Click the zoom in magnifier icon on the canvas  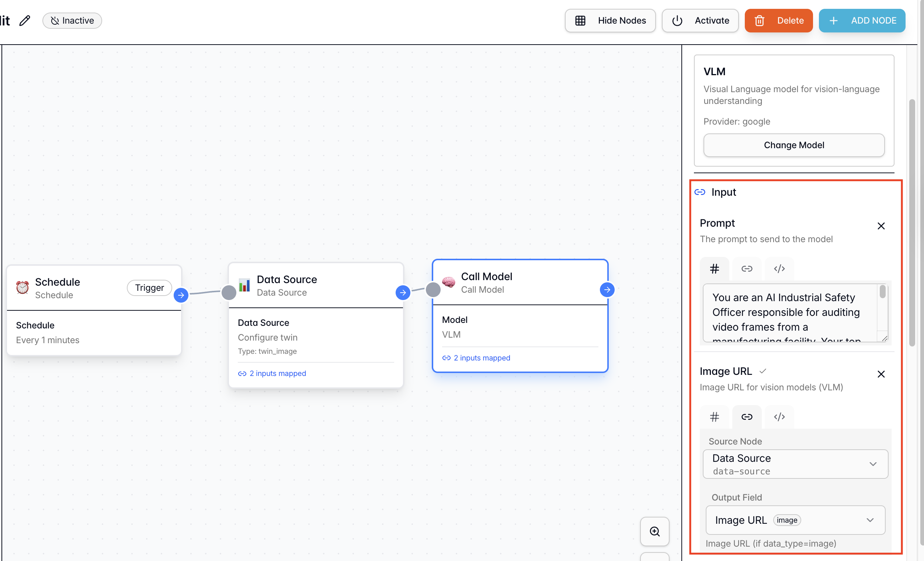point(654,532)
